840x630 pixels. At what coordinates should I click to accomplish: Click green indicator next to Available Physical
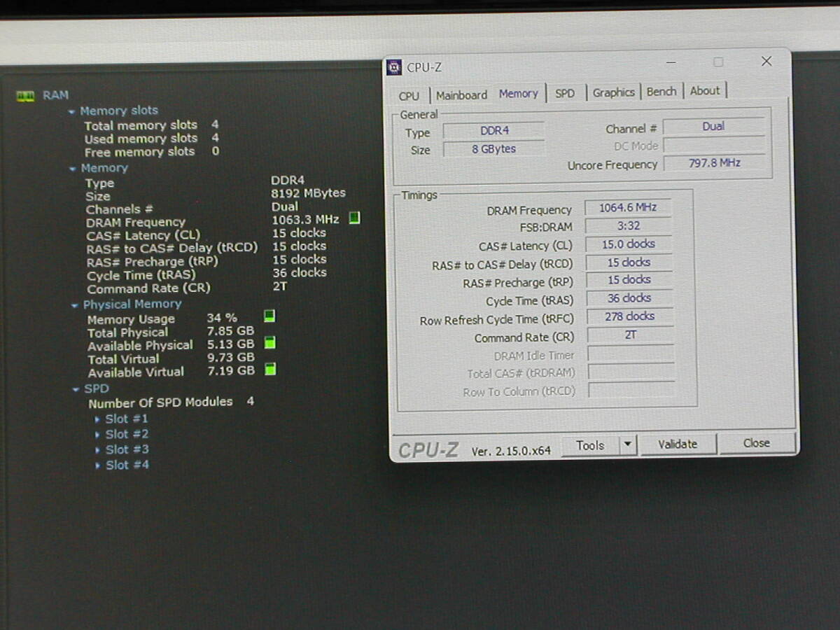coord(270,343)
